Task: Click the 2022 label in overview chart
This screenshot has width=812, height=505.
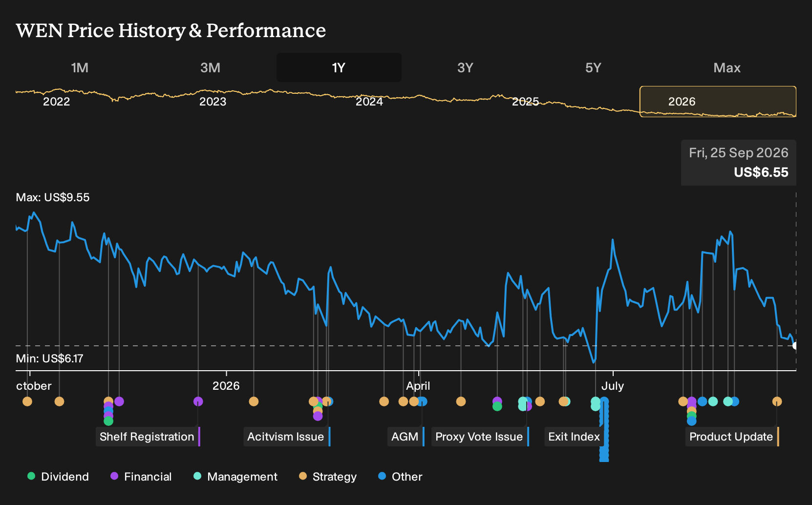Action: pyautogui.click(x=57, y=102)
